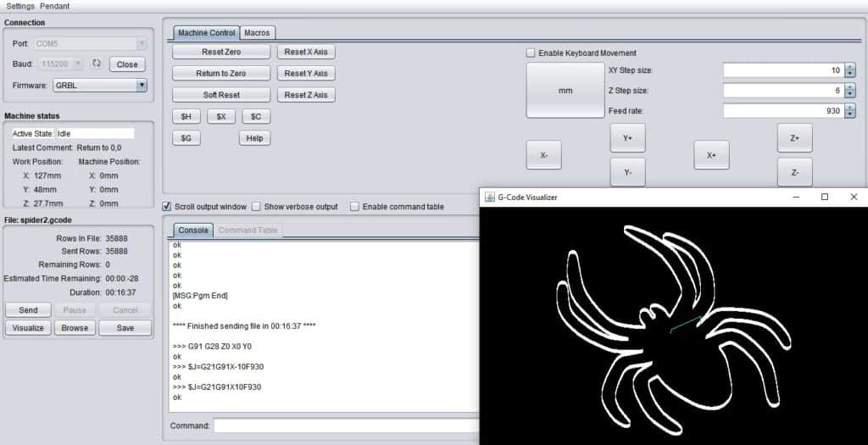Click the Active State Idle field

(x=95, y=133)
